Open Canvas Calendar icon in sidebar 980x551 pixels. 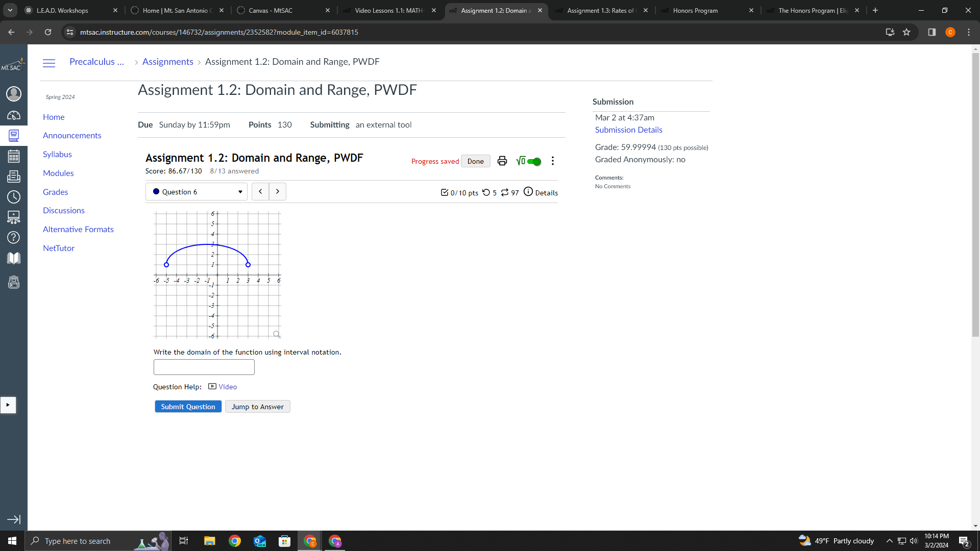pyautogui.click(x=14, y=156)
